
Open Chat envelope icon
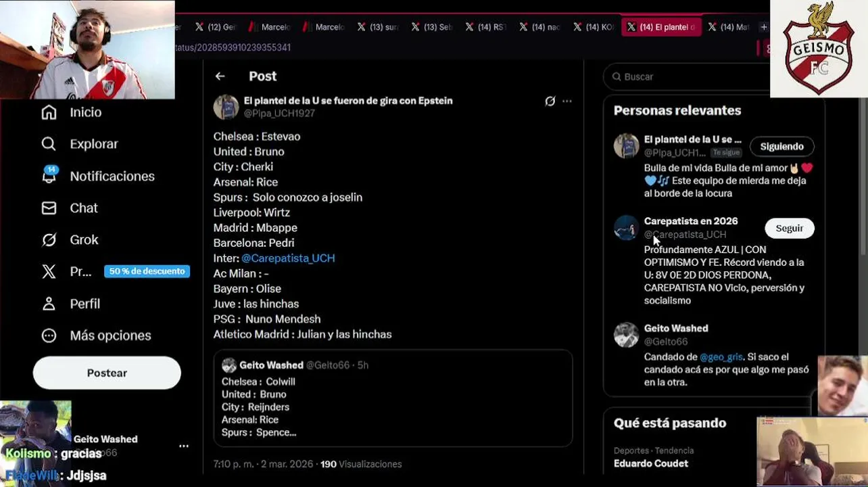49,208
